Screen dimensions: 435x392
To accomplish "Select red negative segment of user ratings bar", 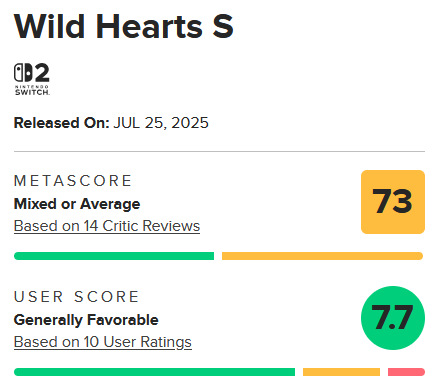I will [x=406, y=372].
